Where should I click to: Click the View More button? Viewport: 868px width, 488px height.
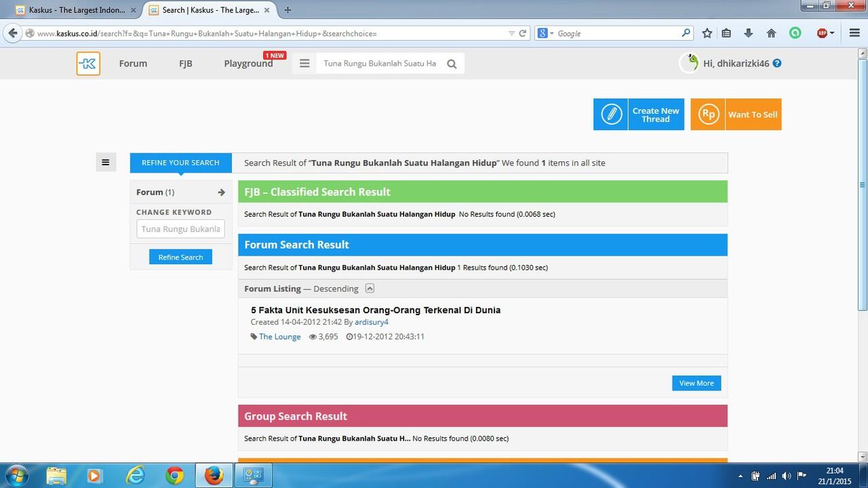point(696,383)
